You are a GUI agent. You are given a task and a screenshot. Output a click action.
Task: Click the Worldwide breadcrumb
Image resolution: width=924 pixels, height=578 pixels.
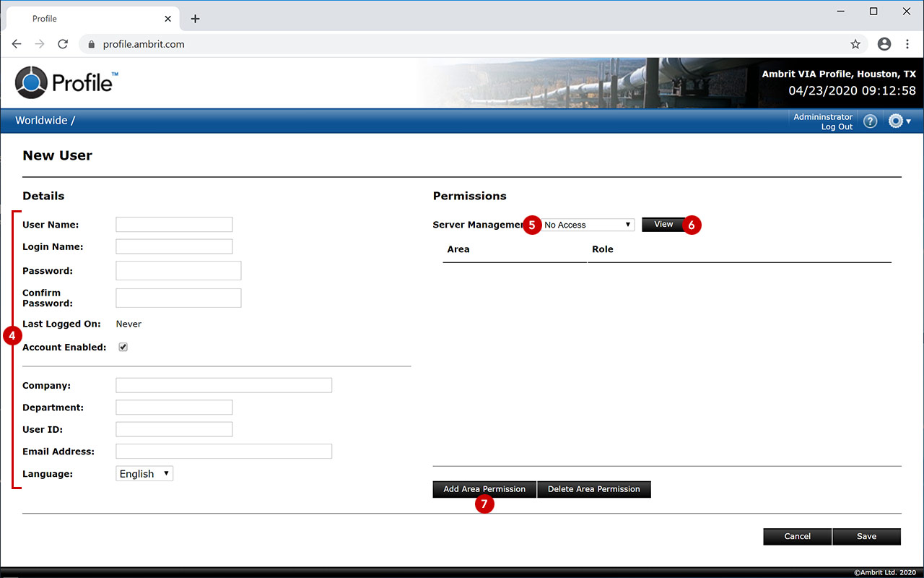point(41,121)
